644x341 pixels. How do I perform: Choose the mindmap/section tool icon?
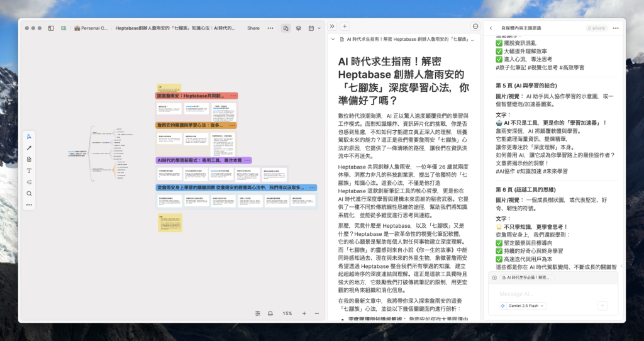pos(29,182)
